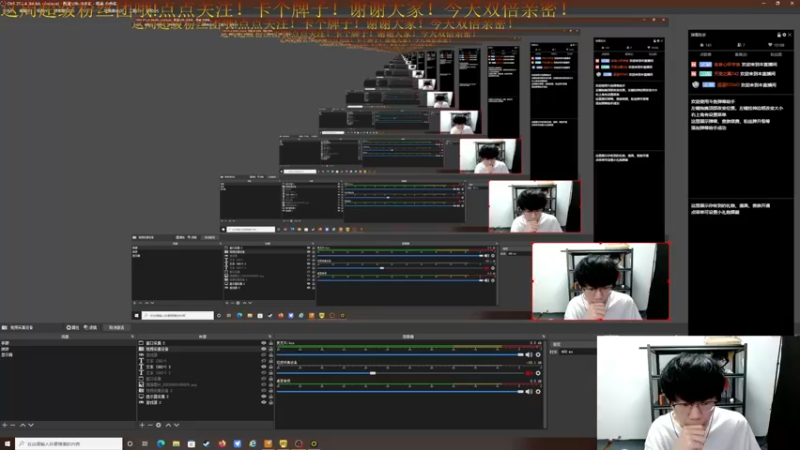Show the hidden 游戏源 source via its eye icon
Screen dimensions: 800x450
[264, 355]
